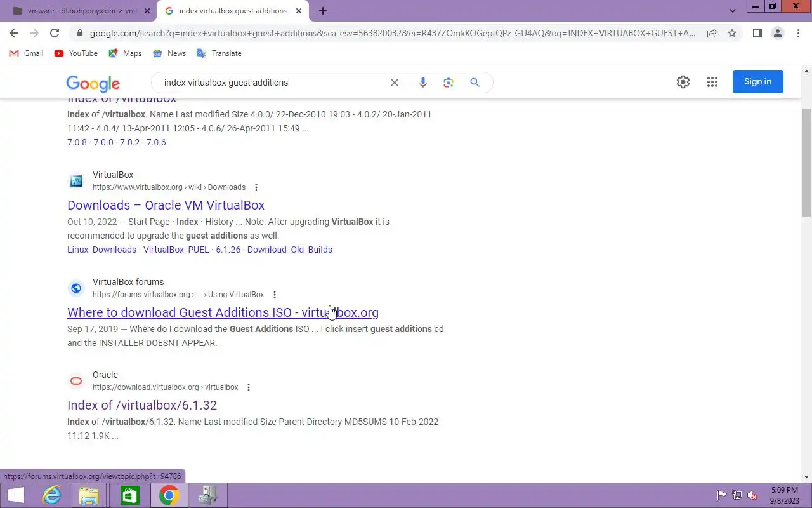The image size is (812, 508).
Task: Bookmark this page with the star
Action: coord(732,33)
